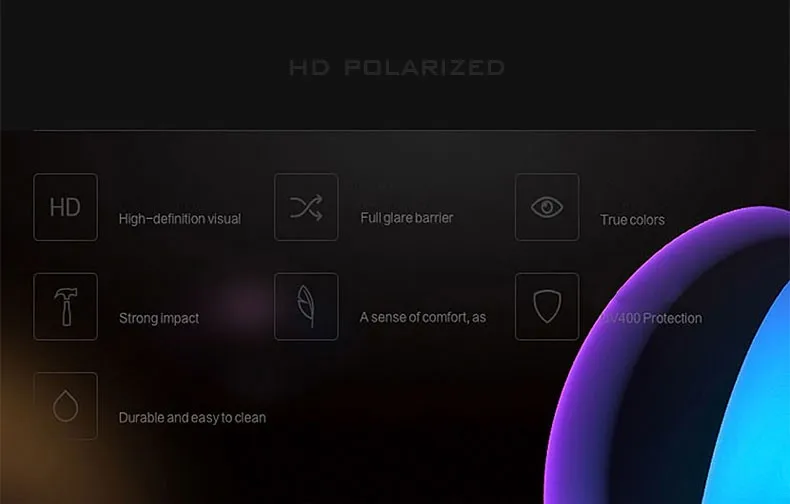Select the High-definition visual label

[x=180, y=219]
